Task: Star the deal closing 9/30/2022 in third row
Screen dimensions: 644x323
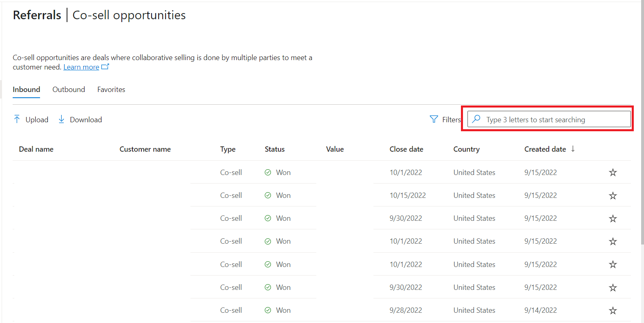Action: 613,218
